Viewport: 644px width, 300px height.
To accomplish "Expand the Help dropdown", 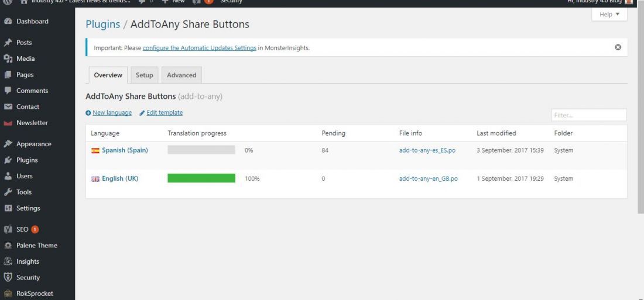I will 609,15.
